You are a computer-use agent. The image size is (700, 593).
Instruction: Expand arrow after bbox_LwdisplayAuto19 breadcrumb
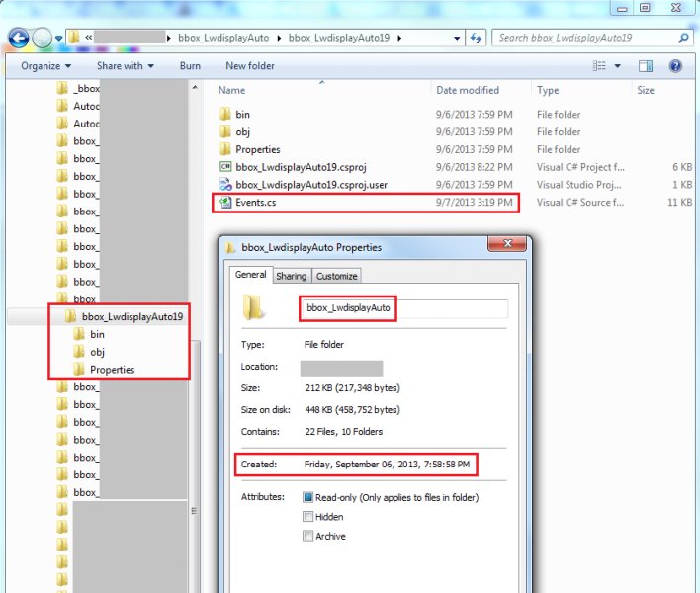pos(399,39)
